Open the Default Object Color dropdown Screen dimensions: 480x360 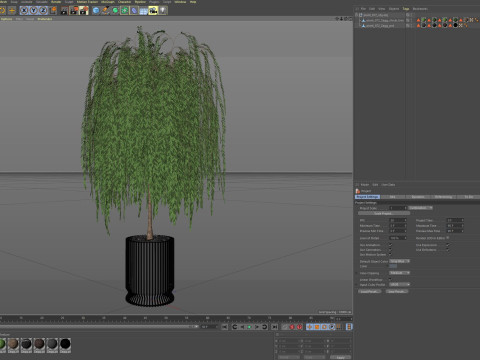[x=399, y=261]
